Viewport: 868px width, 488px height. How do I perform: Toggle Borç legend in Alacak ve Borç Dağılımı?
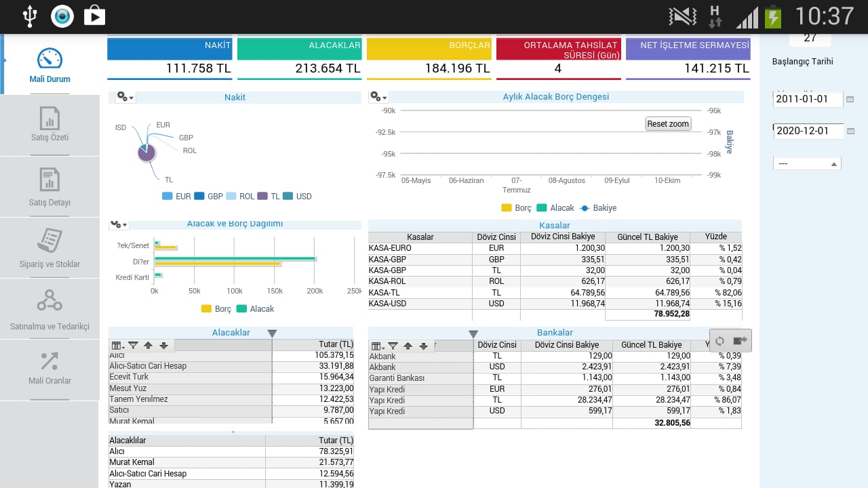[216, 309]
